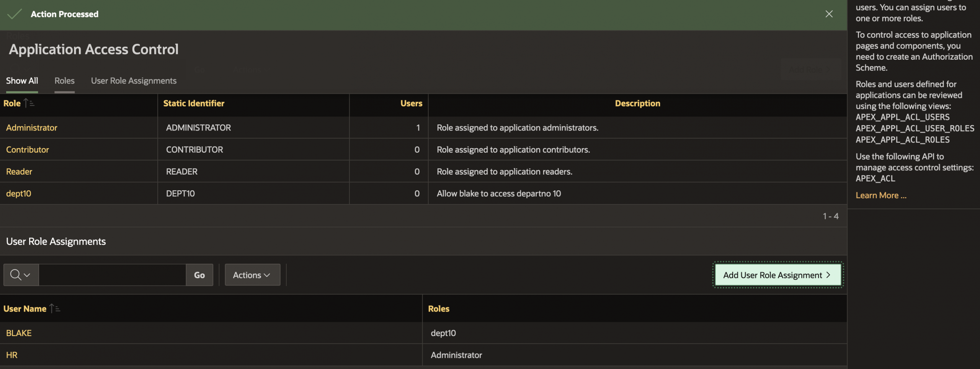Viewport: 980px width, 369px height.
Task: Open the dept10 role entry
Action: click(18, 193)
